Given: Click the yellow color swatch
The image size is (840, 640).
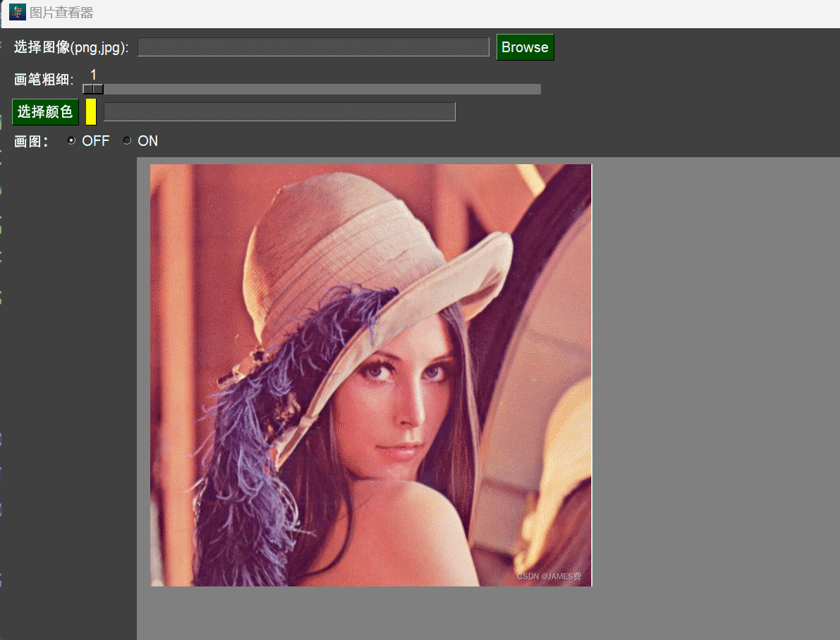Looking at the screenshot, I should tap(91, 112).
